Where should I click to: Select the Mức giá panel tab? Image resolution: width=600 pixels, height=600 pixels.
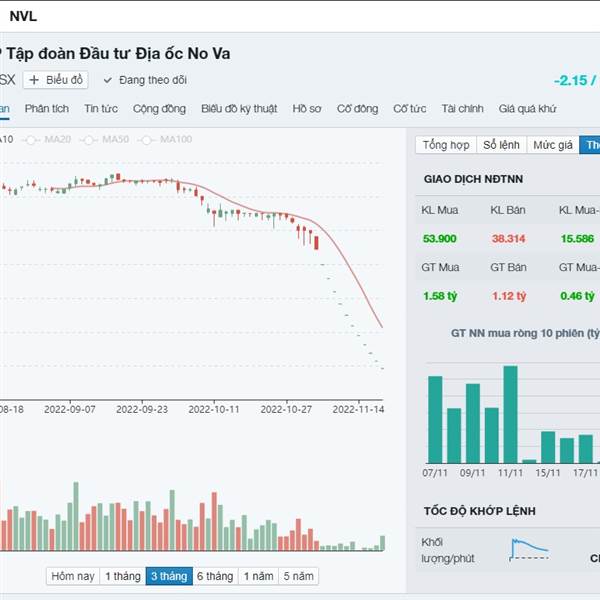tap(553, 145)
